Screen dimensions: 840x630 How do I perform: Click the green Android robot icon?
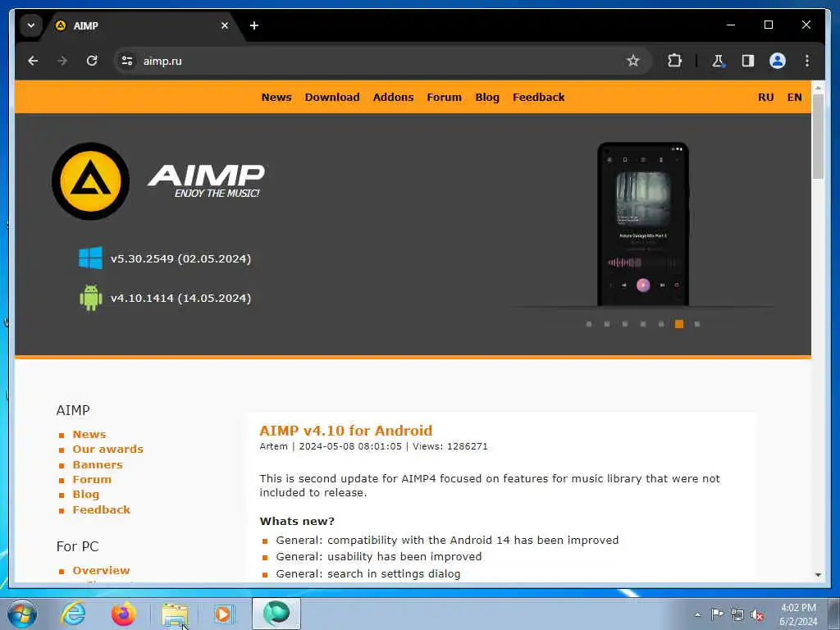pos(90,298)
